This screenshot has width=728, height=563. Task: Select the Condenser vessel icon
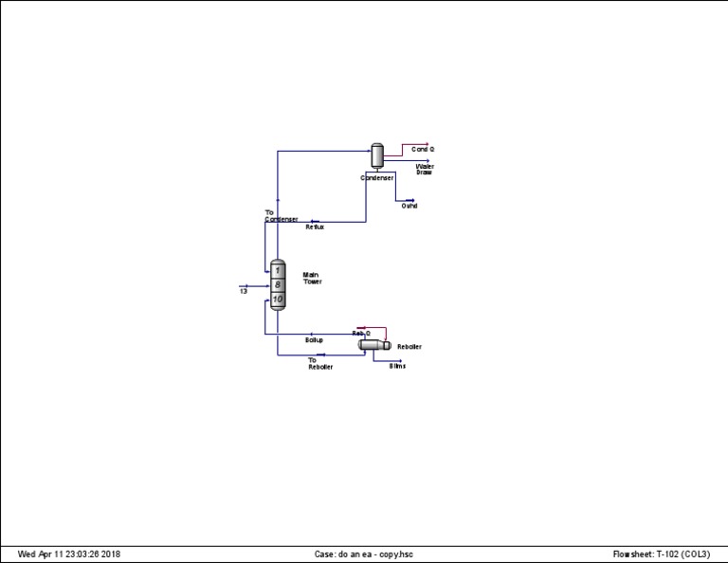377,155
